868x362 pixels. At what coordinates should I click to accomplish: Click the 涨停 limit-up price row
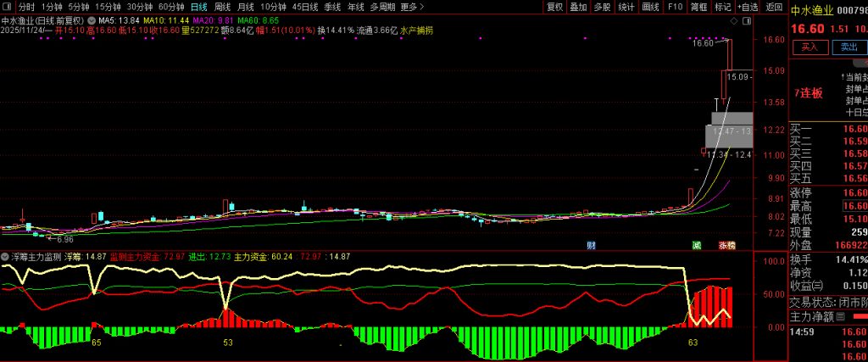tap(829, 192)
